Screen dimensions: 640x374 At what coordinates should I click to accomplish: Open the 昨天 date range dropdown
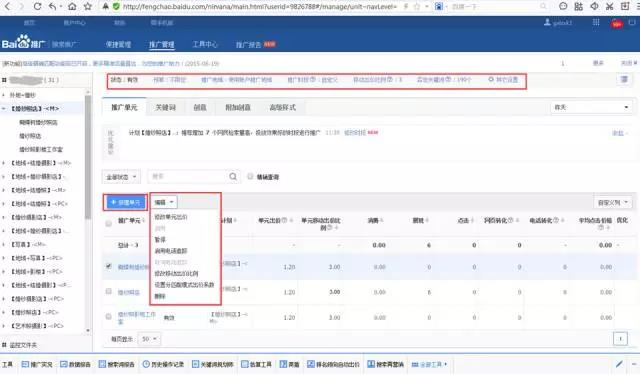591,107
